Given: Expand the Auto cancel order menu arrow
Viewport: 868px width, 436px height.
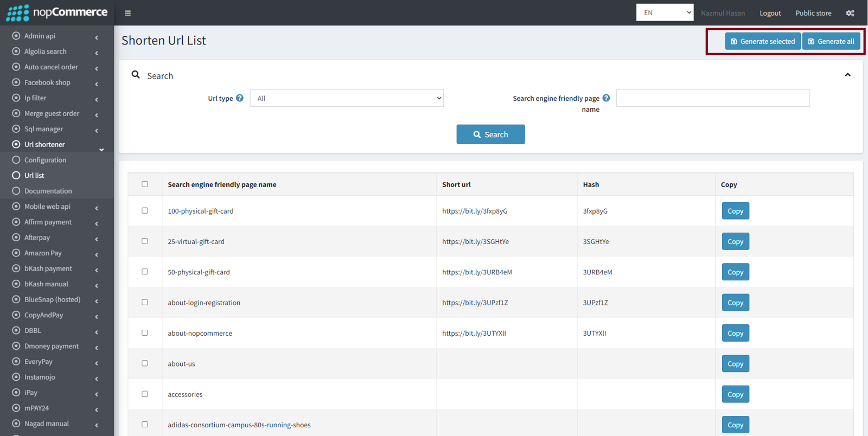Looking at the screenshot, I should 97,68.
